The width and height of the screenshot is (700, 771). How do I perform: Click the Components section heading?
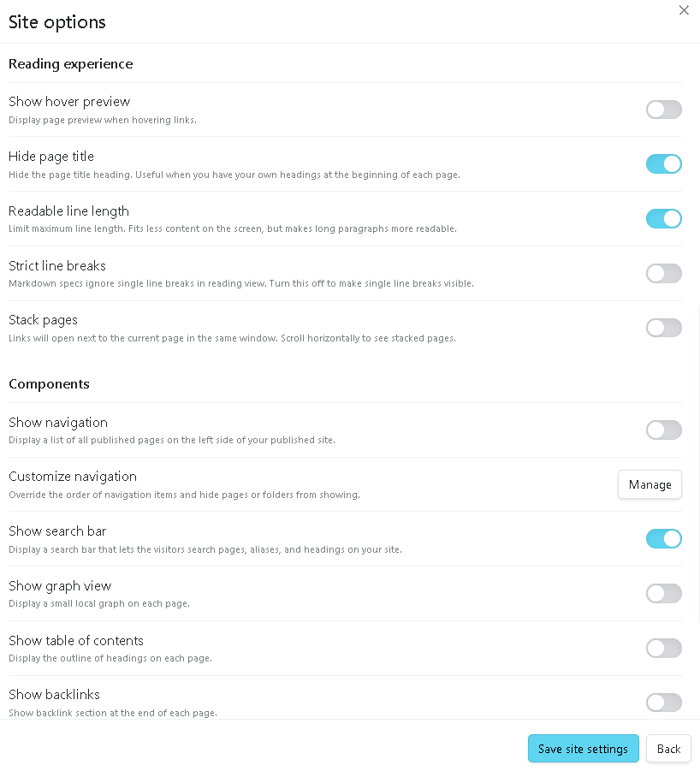[x=49, y=384]
